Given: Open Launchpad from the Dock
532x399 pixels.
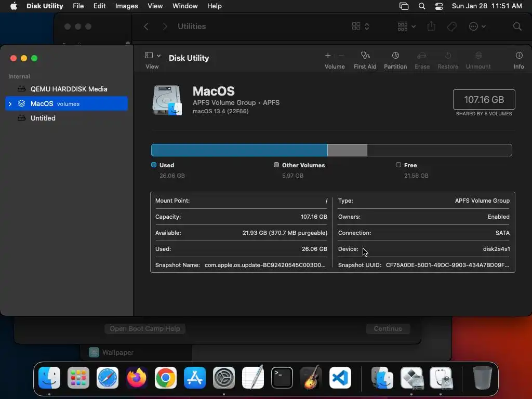Looking at the screenshot, I should [78, 378].
